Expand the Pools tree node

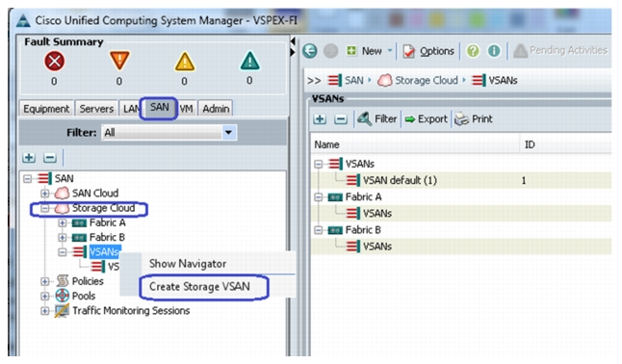pyautogui.click(x=45, y=297)
